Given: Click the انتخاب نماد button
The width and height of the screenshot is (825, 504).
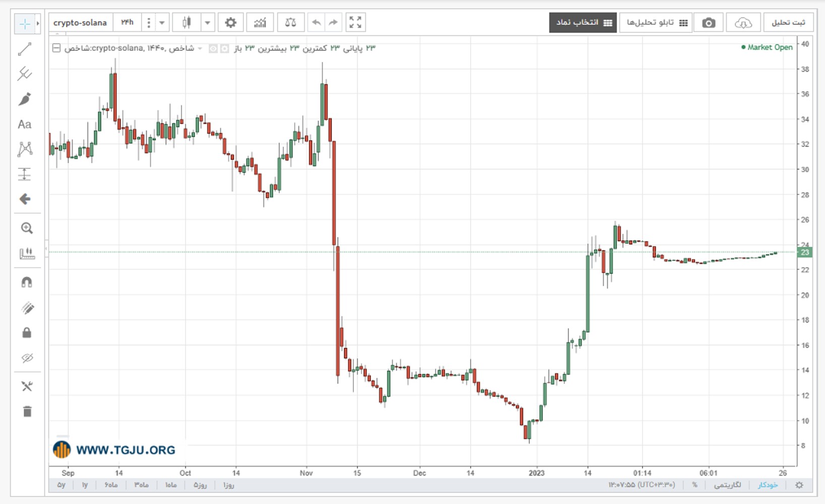Looking at the screenshot, I should [x=583, y=23].
